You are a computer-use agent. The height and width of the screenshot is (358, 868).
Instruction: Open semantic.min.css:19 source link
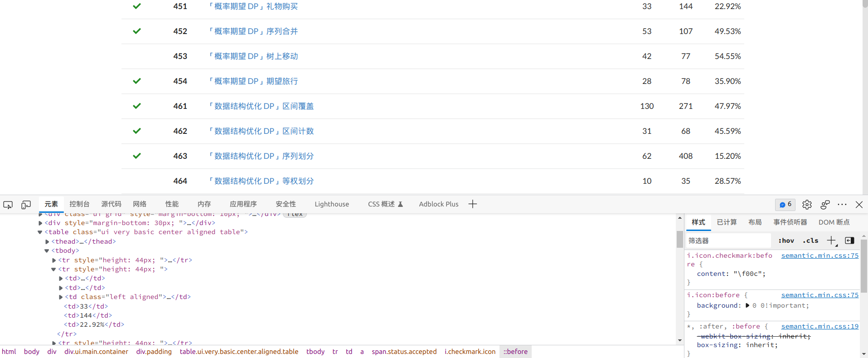(820, 326)
